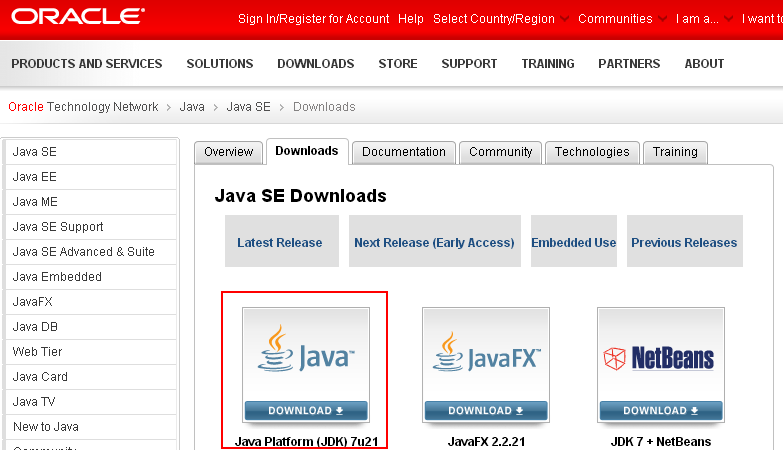The width and height of the screenshot is (783, 450).
Task: Select Java SE Advanced & Suite
Action: pyautogui.click(x=90, y=252)
